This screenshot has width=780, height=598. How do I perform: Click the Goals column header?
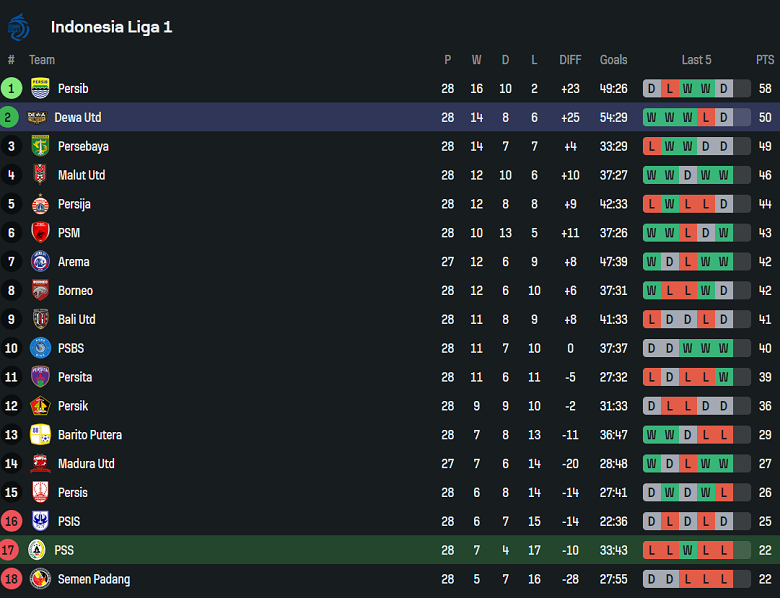(613, 60)
